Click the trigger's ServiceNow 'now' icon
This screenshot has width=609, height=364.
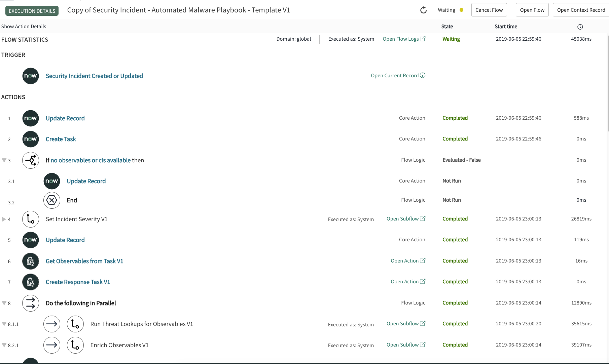(31, 76)
